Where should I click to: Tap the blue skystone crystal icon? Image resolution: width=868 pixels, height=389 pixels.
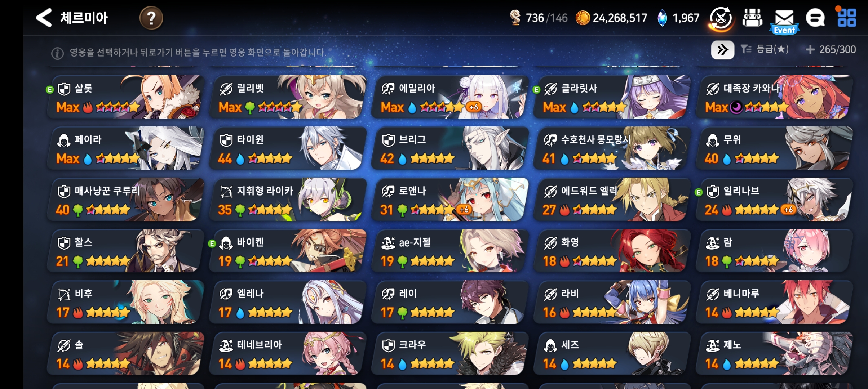click(662, 18)
